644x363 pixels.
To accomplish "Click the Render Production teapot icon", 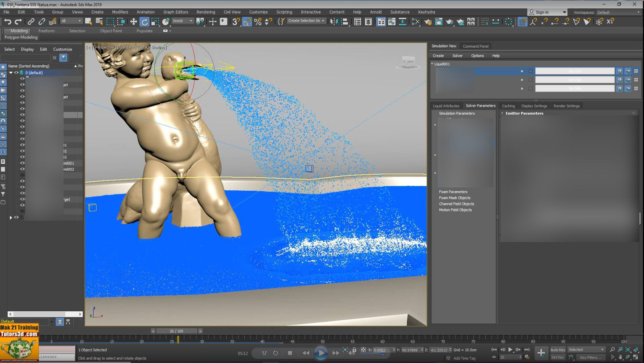I will [x=449, y=22].
